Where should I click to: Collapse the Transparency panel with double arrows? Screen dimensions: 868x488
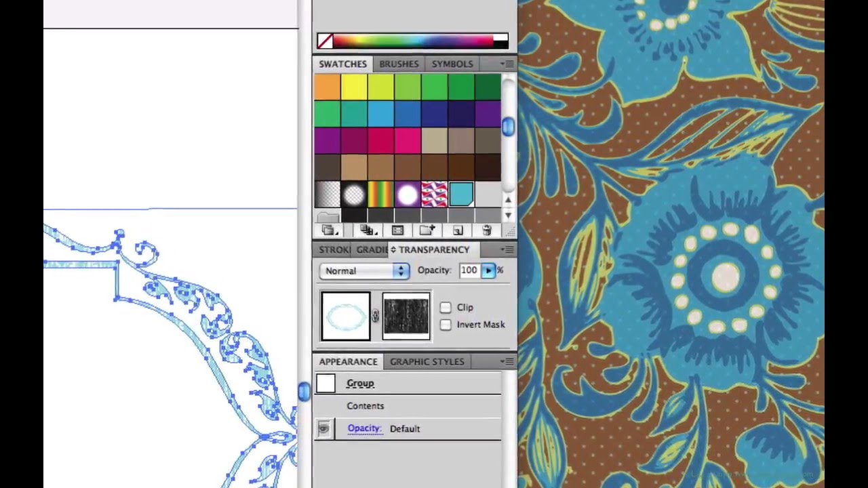393,249
